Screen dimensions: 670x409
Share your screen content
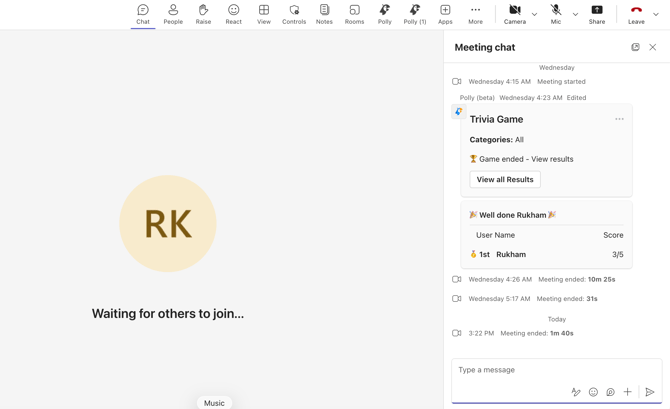click(x=596, y=14)
